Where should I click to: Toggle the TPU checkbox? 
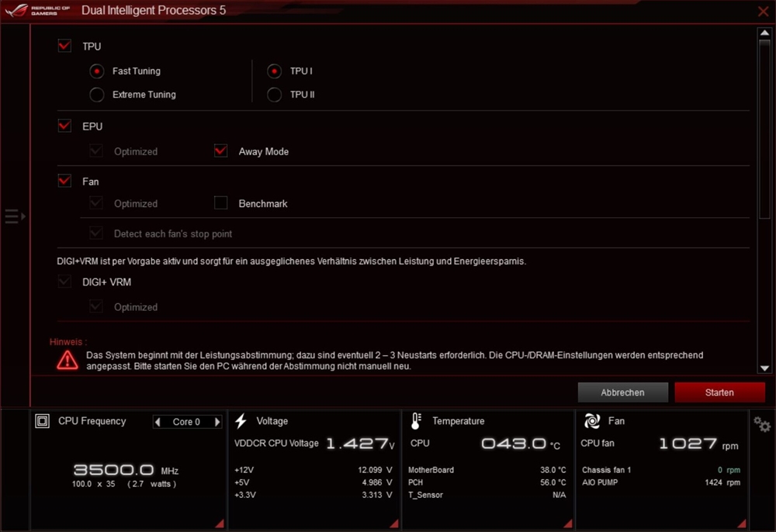[x=65, y=46]
